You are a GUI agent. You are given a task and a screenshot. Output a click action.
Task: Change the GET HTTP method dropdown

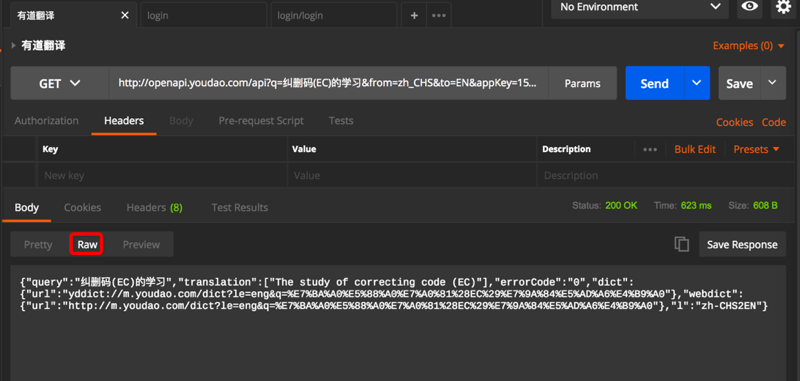tap(59, 83)
